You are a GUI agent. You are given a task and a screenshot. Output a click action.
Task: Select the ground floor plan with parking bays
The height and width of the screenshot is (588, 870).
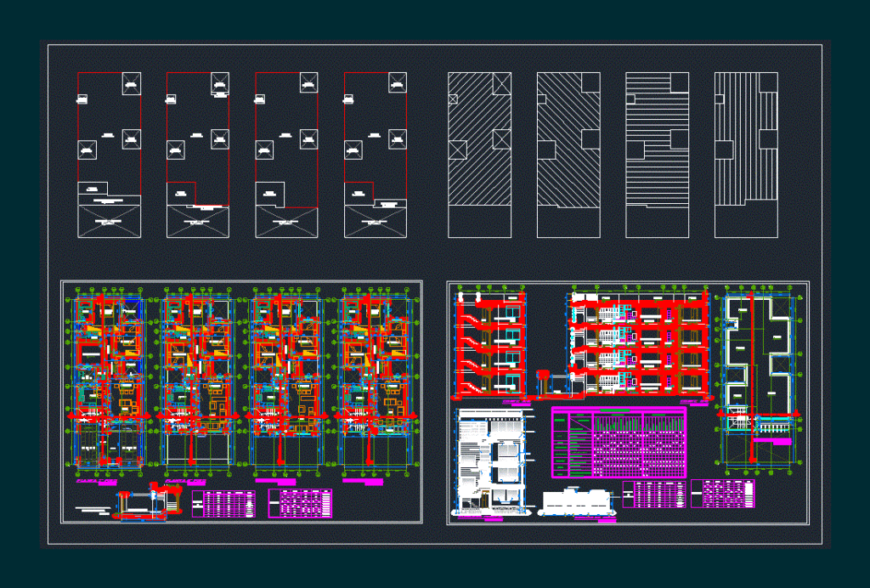coord(108,381)
